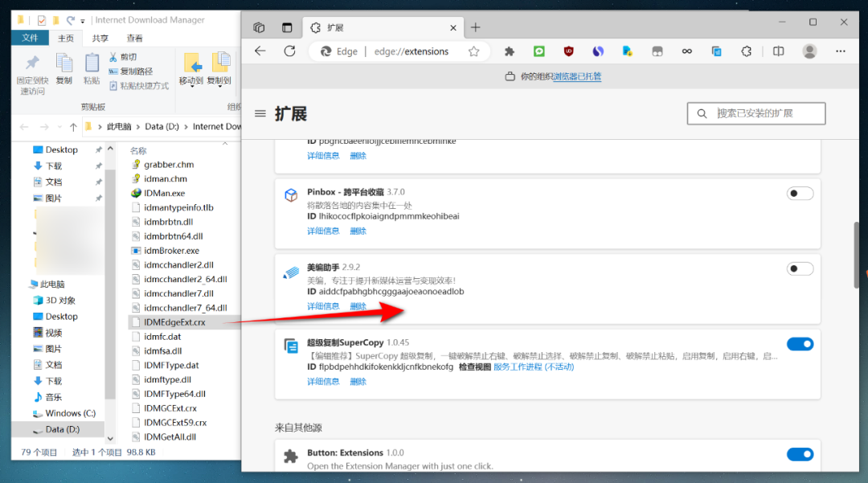Click the 复制 copy icon in Explorer ribbon

[x=64, y=63]
